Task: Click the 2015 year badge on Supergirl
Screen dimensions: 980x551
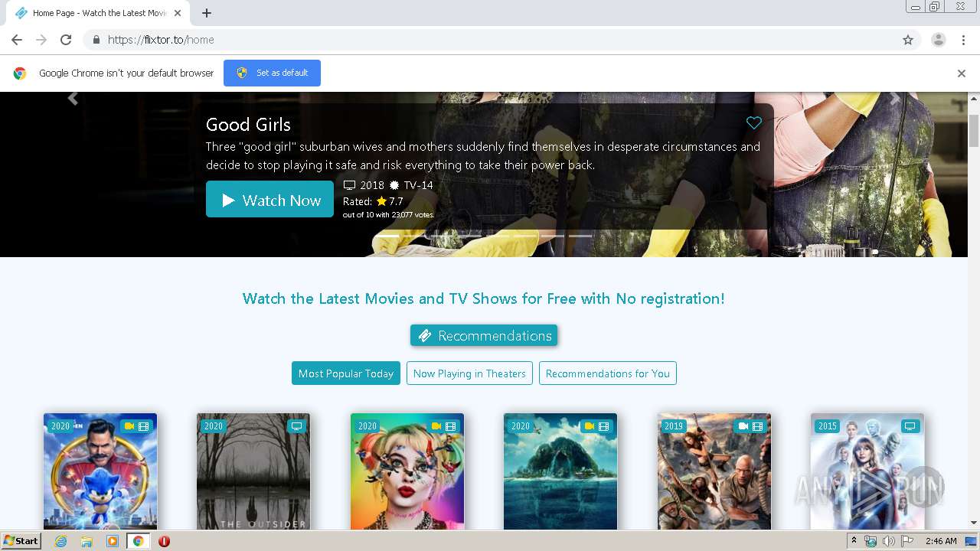Action: tap(828, 426)
